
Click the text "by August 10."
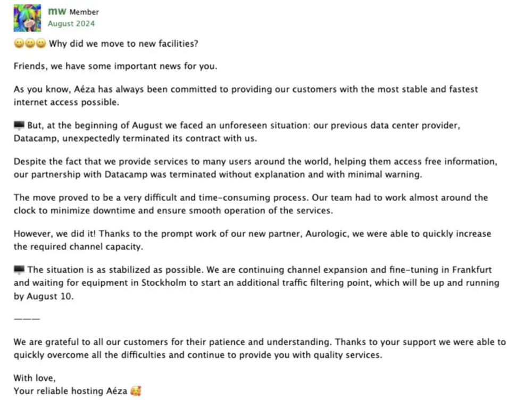pyautogui.click(x=44, y=296)
